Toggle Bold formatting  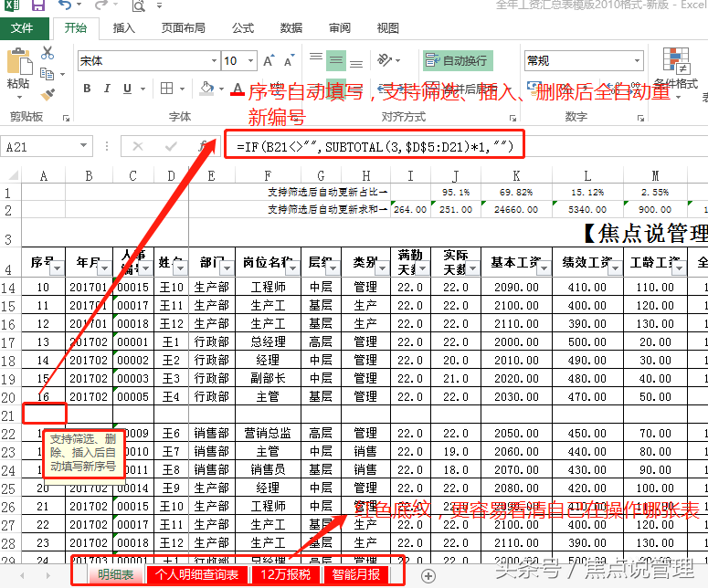coord(87,89)
